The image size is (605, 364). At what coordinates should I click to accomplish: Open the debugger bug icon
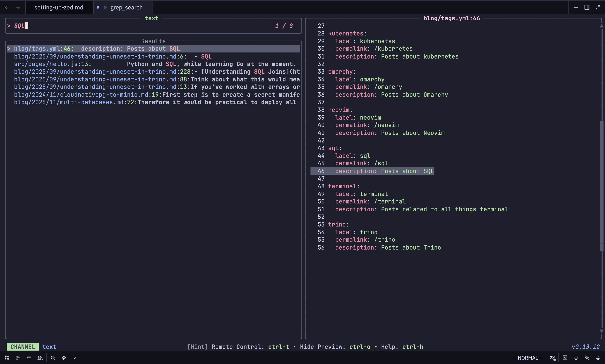[576, 358]
